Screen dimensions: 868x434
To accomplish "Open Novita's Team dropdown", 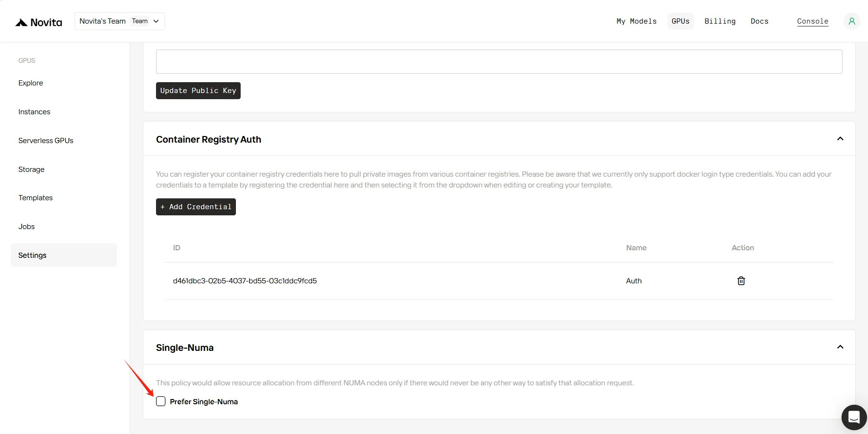I will [x=120, y=21].
